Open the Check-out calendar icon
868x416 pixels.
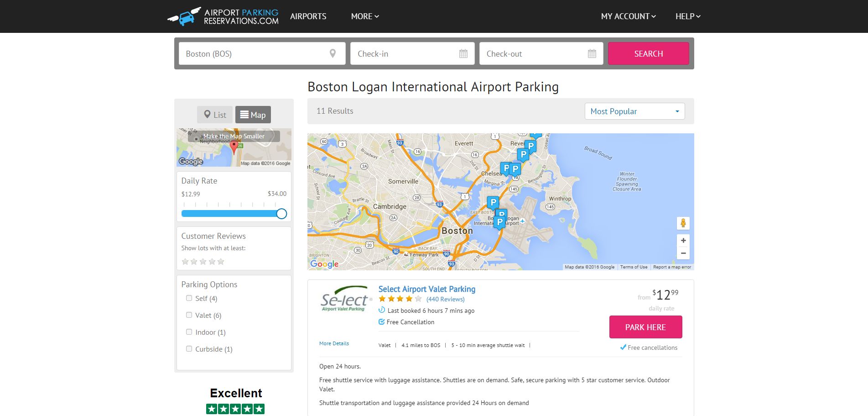(x=592, y=54)
